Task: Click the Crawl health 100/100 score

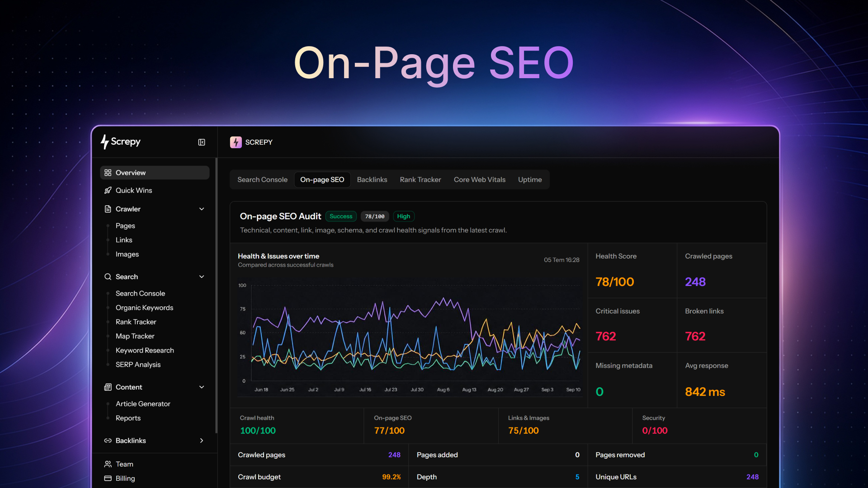Action: point(258,431)
